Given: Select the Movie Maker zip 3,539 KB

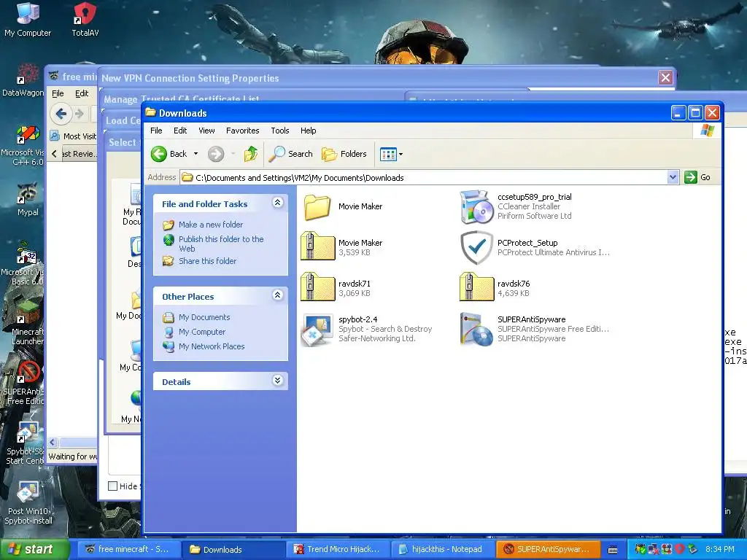Looking at the screenshot, I should point(318,246).
